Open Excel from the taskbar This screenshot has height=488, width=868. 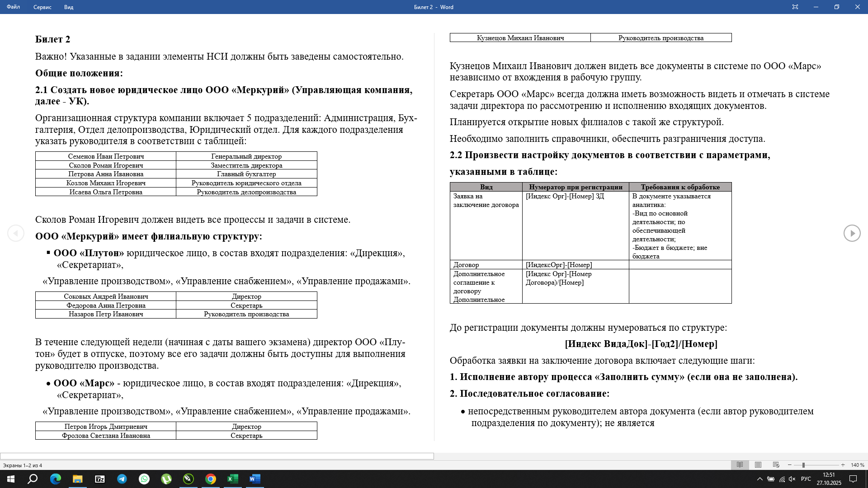coord(232,479)
